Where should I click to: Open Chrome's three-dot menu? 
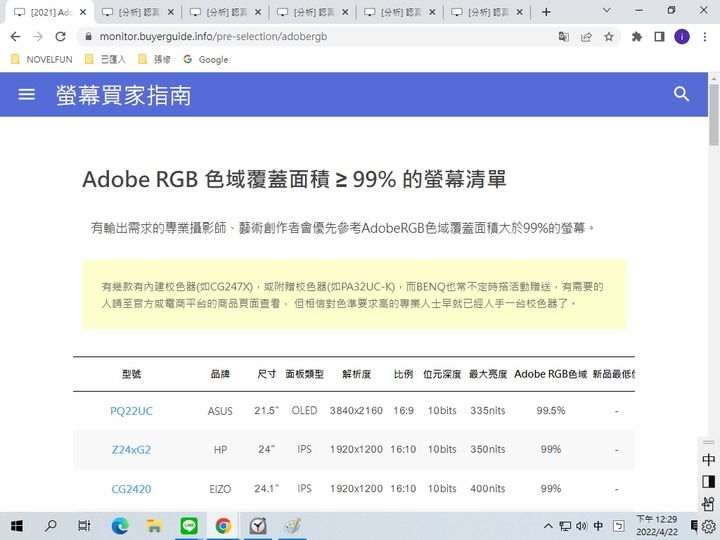705,37
